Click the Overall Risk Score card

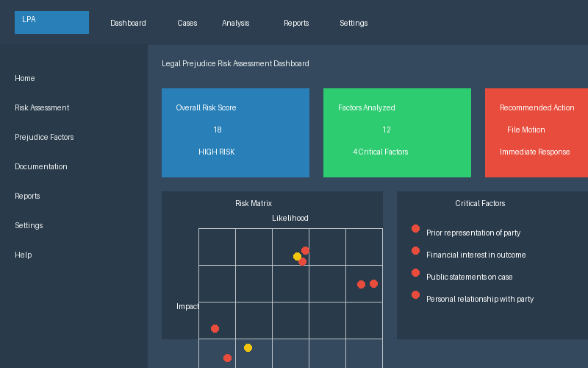pyautogui.click(x=235, y=133)
